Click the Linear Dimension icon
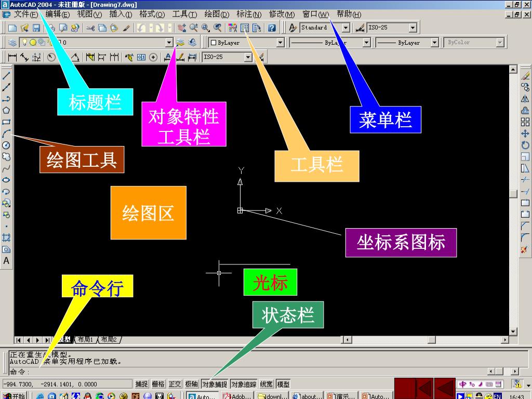The image size is (532, 399). (12, 57)
